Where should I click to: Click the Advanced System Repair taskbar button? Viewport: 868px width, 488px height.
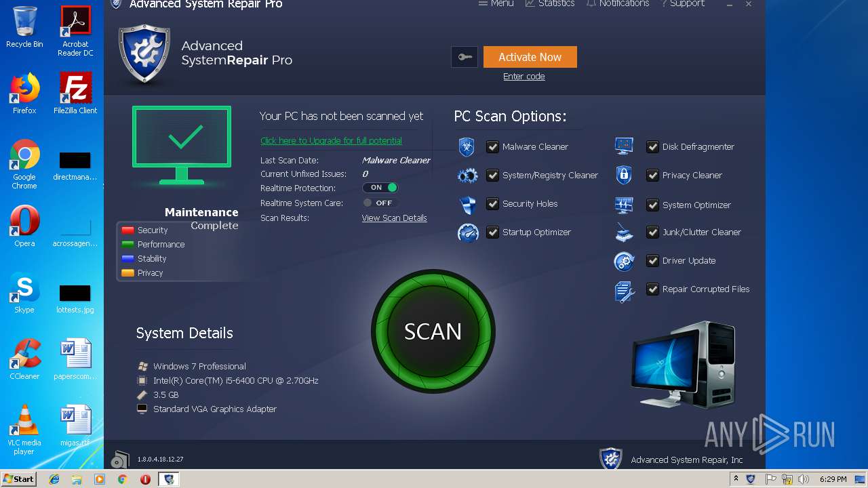click(x=168, y=479)
